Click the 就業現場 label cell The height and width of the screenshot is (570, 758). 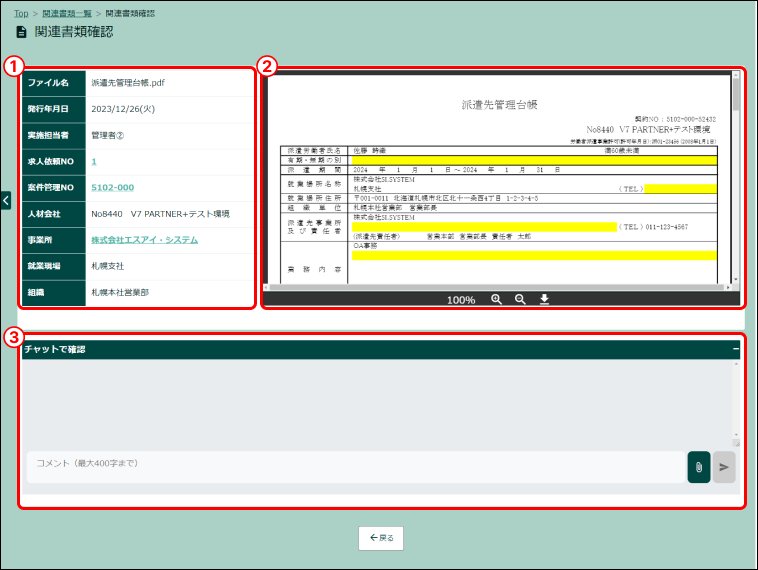[54, 266]
